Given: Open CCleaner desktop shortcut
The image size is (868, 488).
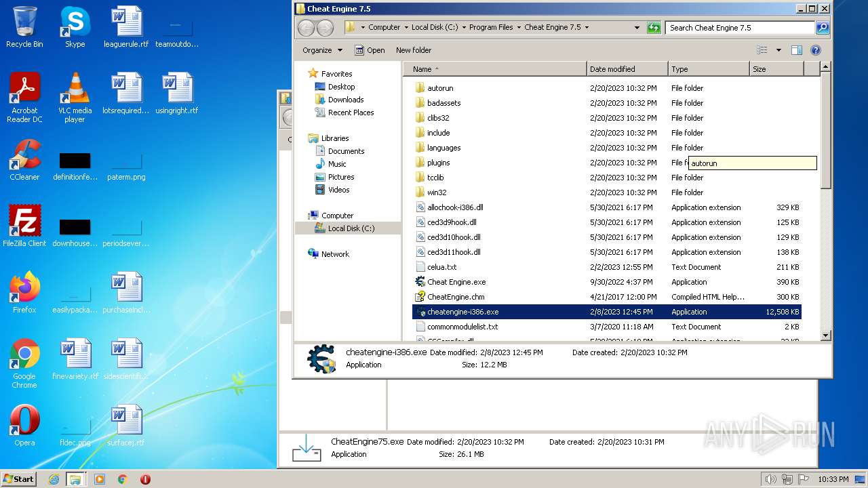Looking at the screenshot, I should [24, 161].
